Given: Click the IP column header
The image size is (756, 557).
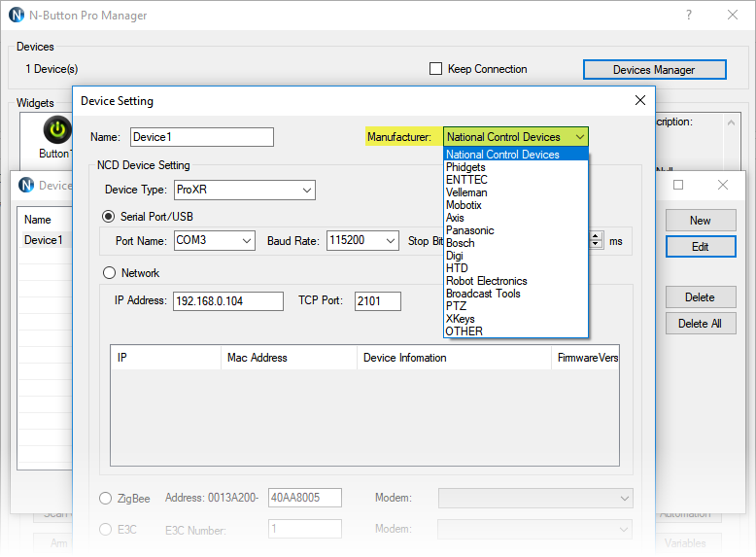Looking at the screenshot, I should tap(166, 358).
